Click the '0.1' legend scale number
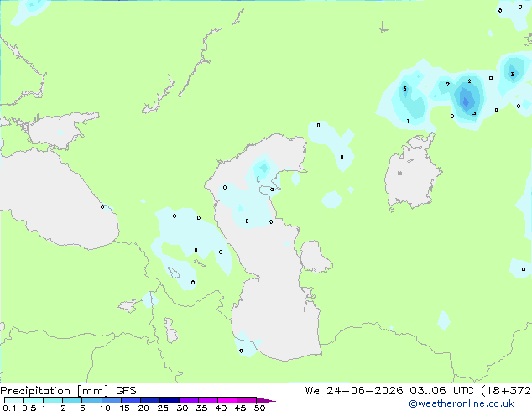Viewport: 532px width, 411px height. coord(9,408)
